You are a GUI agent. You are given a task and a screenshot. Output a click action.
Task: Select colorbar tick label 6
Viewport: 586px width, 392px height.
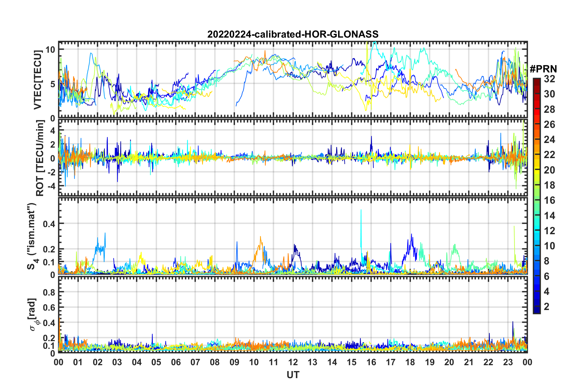point(547,276)
